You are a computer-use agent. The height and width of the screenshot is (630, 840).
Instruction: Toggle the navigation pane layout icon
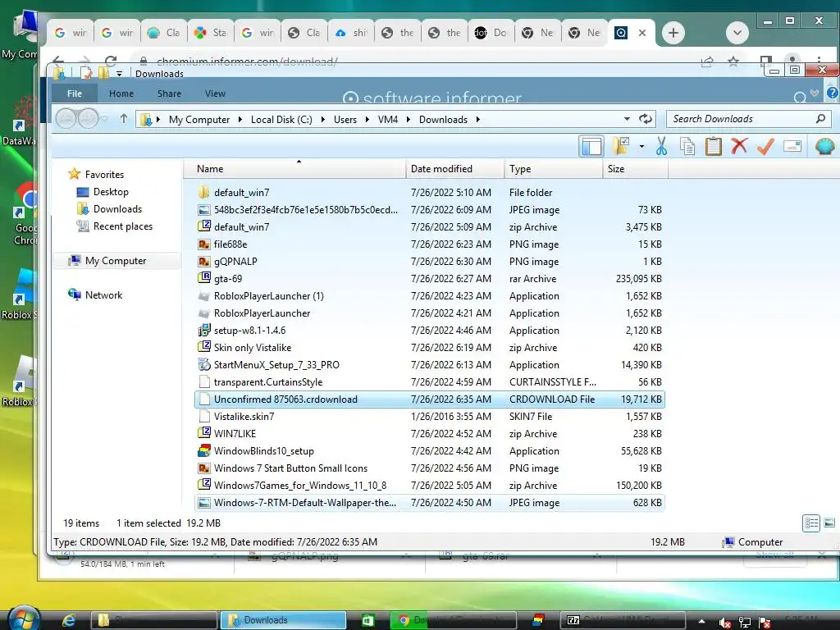[591, 146]
